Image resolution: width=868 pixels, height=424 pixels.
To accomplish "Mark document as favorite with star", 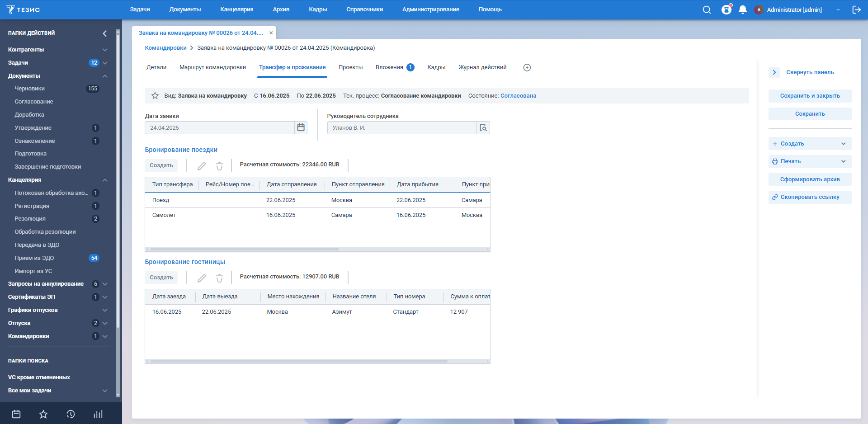I will (155, 96).
